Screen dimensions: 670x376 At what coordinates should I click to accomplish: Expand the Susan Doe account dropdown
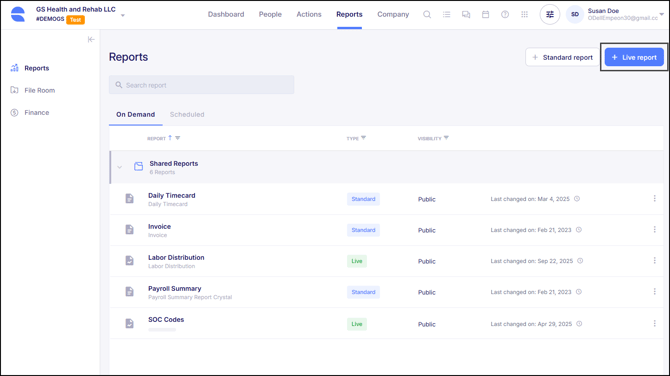661,15
